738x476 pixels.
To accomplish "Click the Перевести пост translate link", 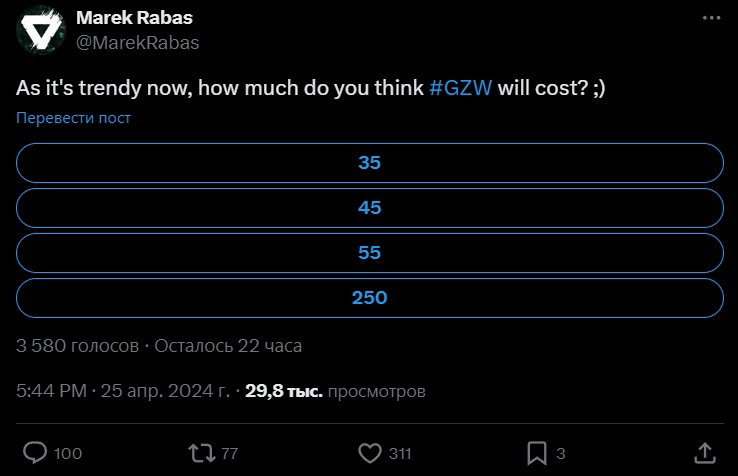I will [x=73, y=118].
